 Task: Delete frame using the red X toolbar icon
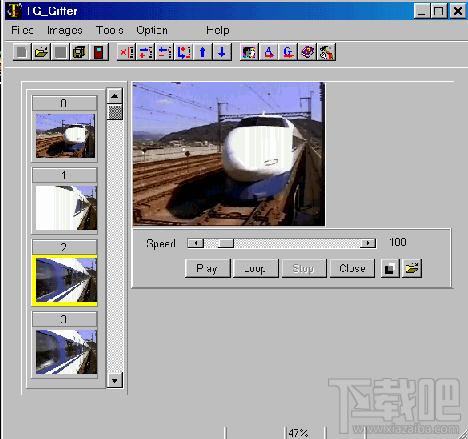coord(127,52)
